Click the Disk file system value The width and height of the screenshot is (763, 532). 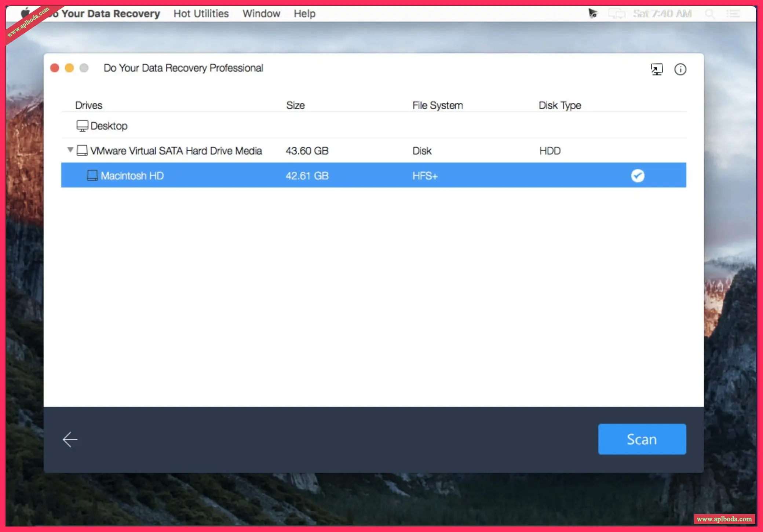click(x=422, y=151)
